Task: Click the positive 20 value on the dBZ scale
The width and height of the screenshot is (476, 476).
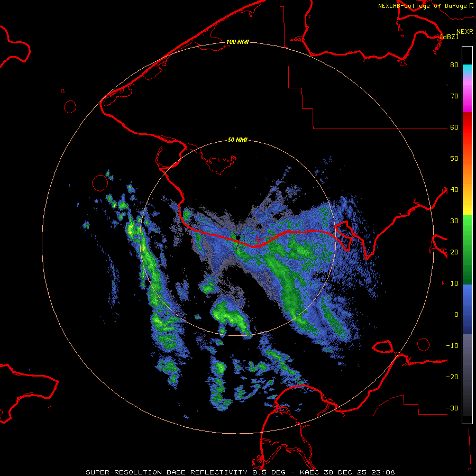Action: (x=454, y=252)
